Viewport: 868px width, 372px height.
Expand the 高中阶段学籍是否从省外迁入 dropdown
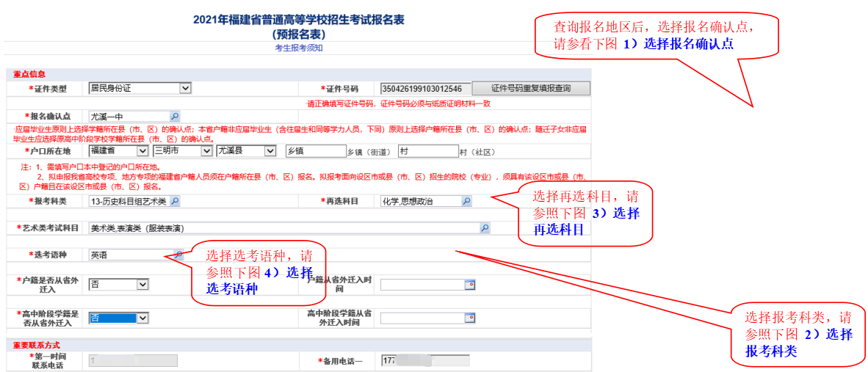coord(142,318)
